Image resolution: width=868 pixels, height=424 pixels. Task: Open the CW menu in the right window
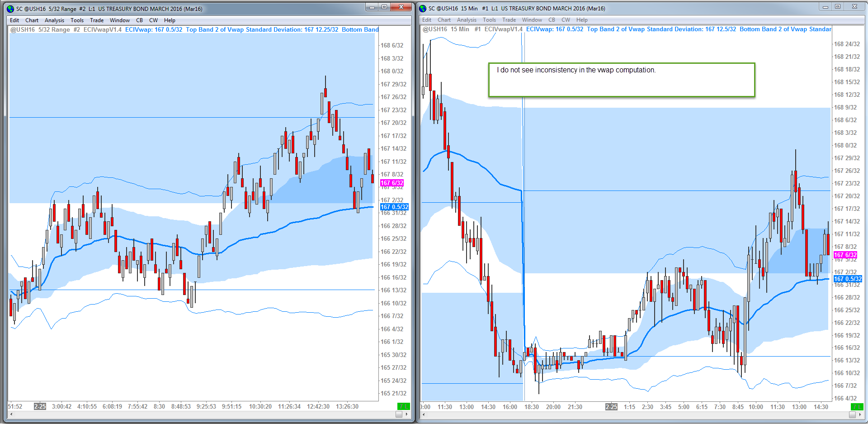tap(566, 20)
